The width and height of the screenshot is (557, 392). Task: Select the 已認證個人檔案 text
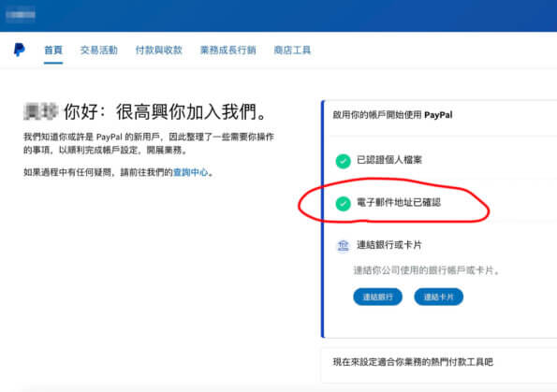(389, 160)
